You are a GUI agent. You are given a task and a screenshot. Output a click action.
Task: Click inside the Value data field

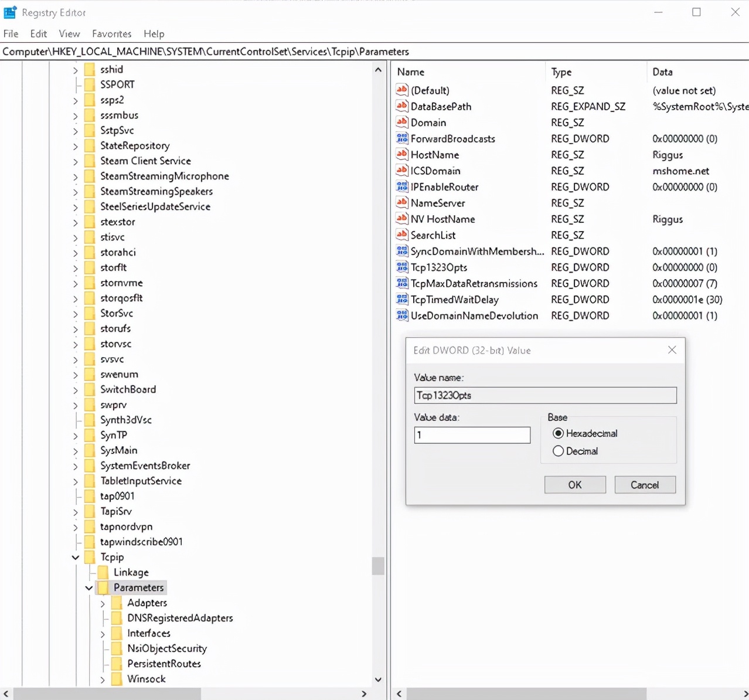pos(472,435)
